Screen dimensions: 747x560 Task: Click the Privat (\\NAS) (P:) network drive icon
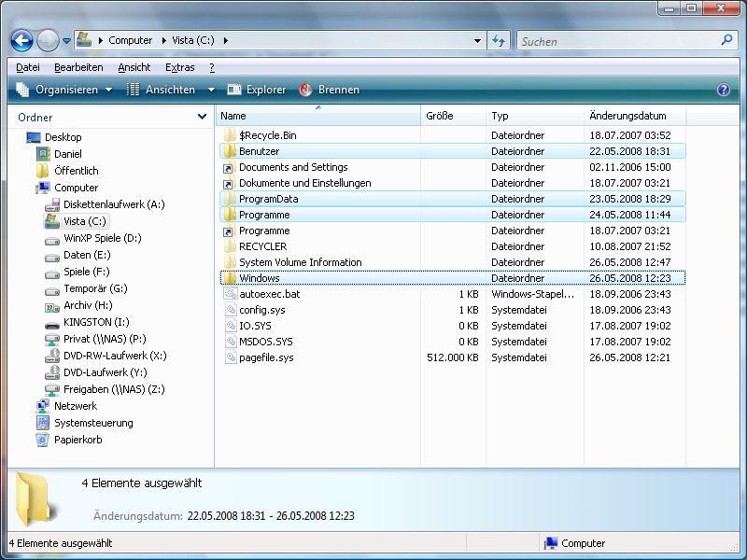[52, 340]
